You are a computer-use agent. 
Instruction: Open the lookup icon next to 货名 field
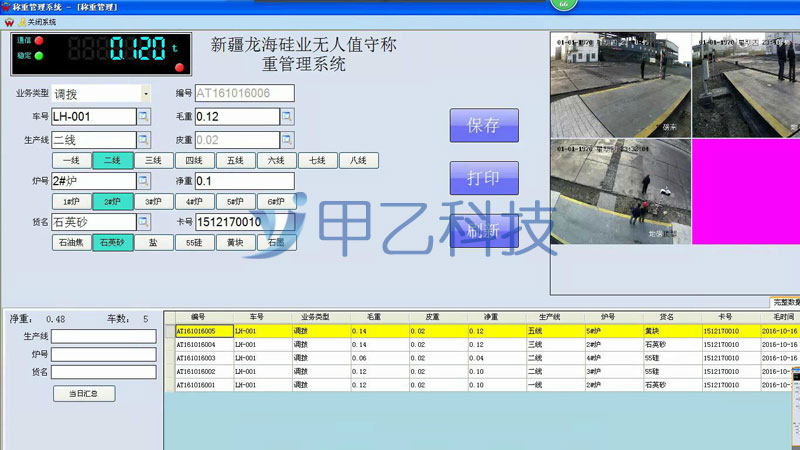(143, 222)
